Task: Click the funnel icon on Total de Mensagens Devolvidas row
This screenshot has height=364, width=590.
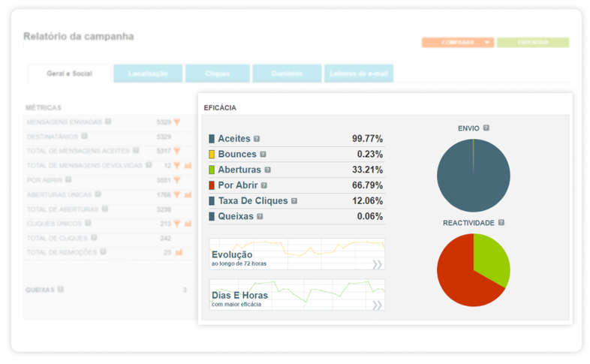Action: tap(177, 165)
